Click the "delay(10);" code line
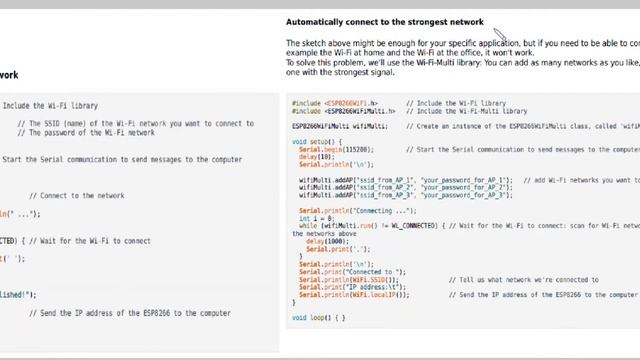The width and height of the screenshot is (640, 360). click(317, 157)
